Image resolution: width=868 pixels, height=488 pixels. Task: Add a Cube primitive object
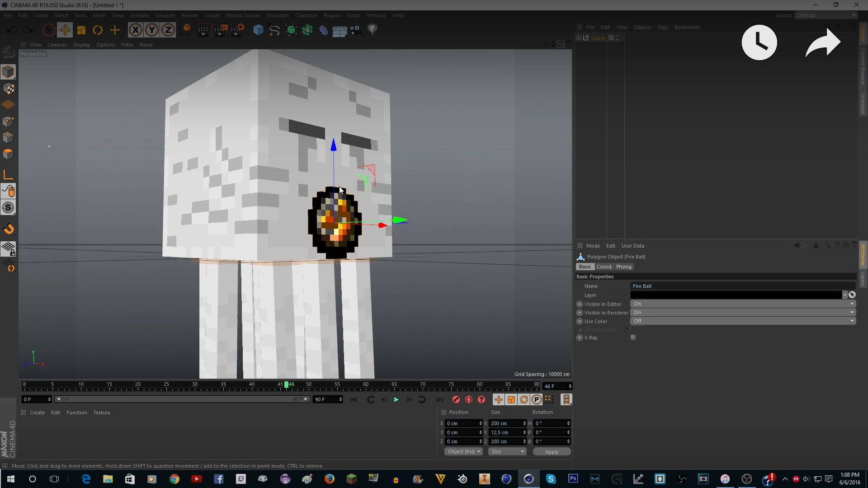coord(258,30)
